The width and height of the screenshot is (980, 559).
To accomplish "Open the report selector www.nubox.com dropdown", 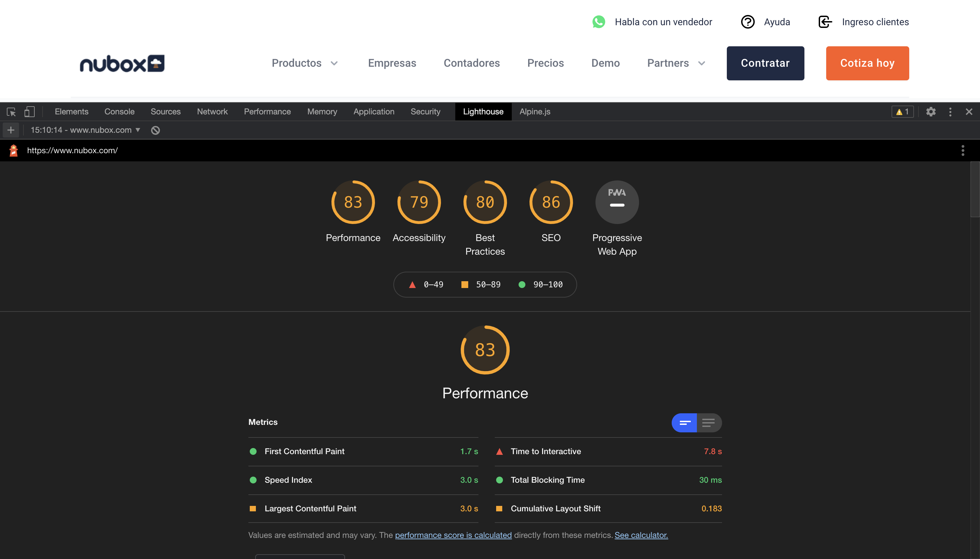I will pyautogui.click(x=85, y=130).
